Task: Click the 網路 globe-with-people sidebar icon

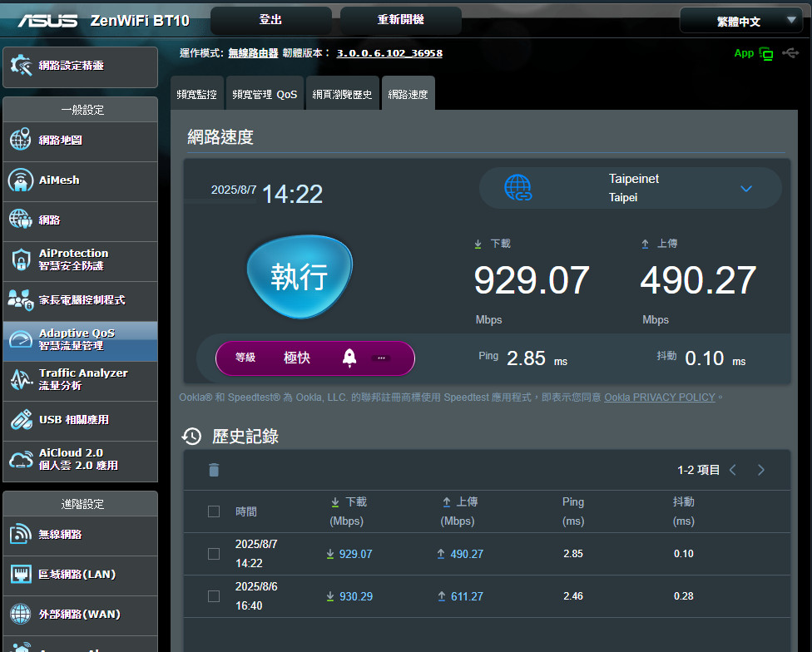Action: [x=21, y=220]
